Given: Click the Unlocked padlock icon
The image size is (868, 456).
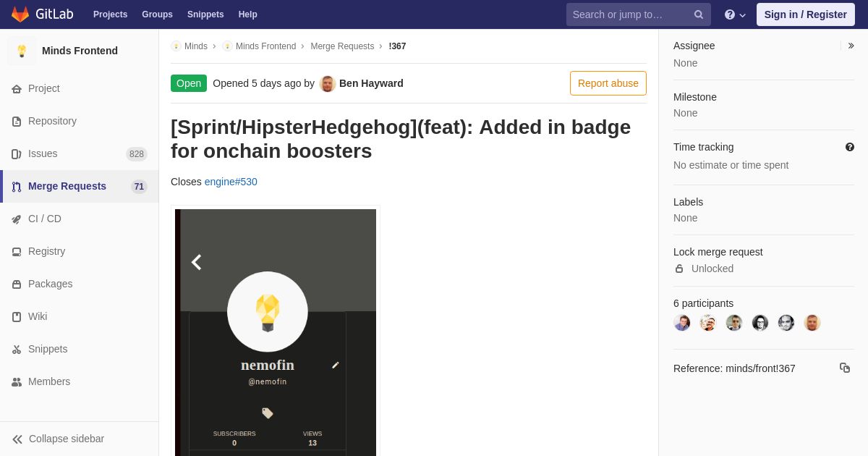Looking at the screenshot, I should 679,269.
